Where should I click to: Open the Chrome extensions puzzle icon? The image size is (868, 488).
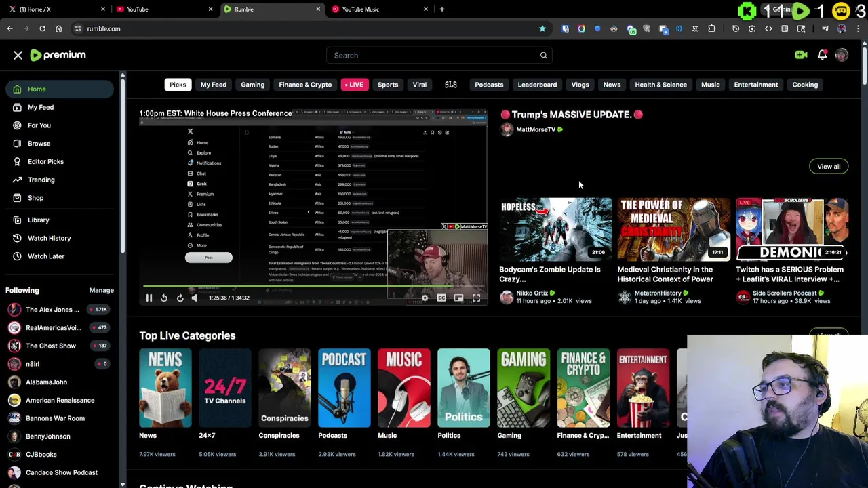711,28
